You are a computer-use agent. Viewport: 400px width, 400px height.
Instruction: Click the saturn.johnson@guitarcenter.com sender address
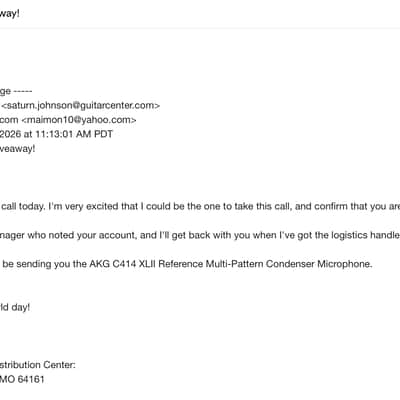coord(81,106)
